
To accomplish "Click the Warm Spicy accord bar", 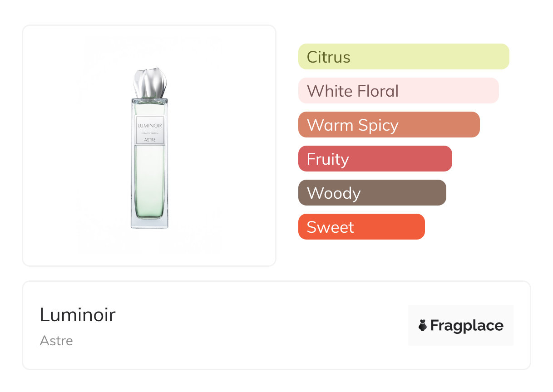I will tap(389, 125).
